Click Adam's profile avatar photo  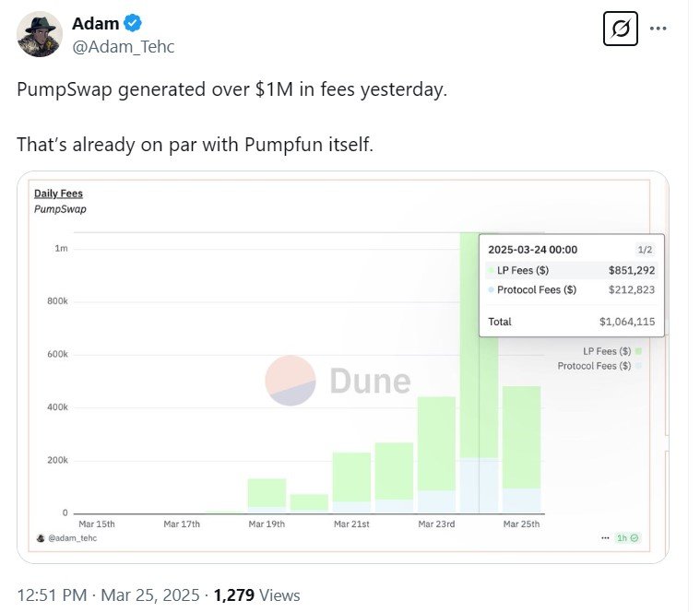[x=39, y=34]
